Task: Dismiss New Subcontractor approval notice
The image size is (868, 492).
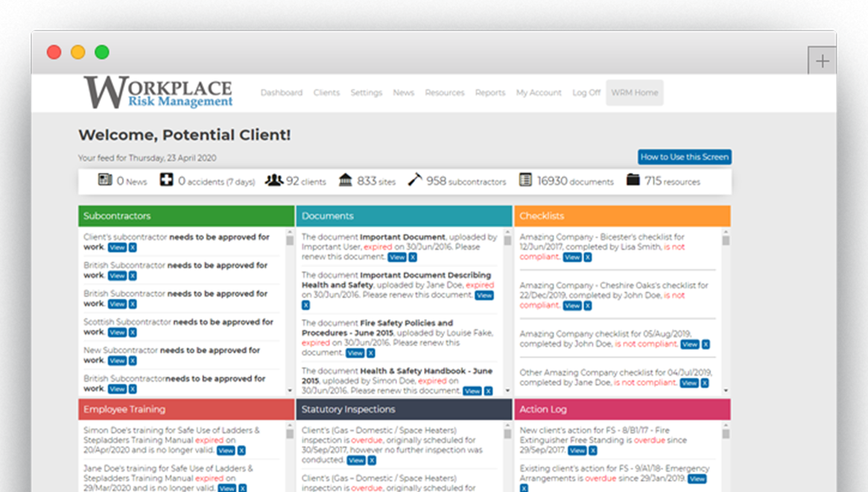Action: [x=133, y=361]
